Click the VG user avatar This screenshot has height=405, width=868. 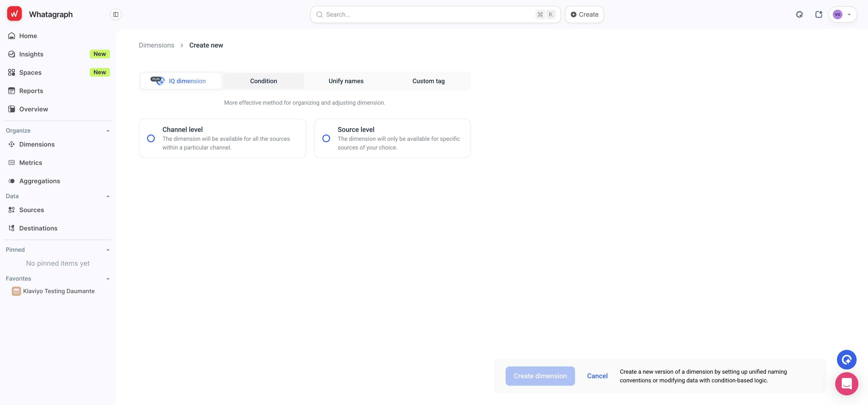coord(837,14)
